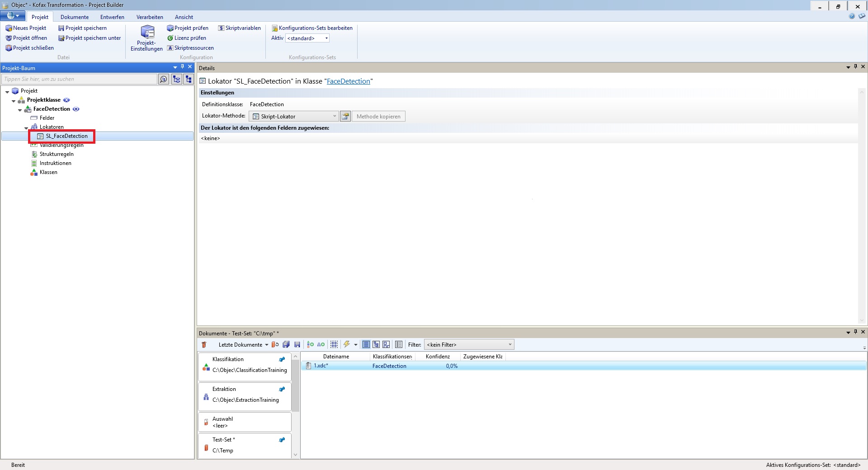868x470 pixels.
Task: Click the Methode kopieren button
Action: (x=378, y=116)
